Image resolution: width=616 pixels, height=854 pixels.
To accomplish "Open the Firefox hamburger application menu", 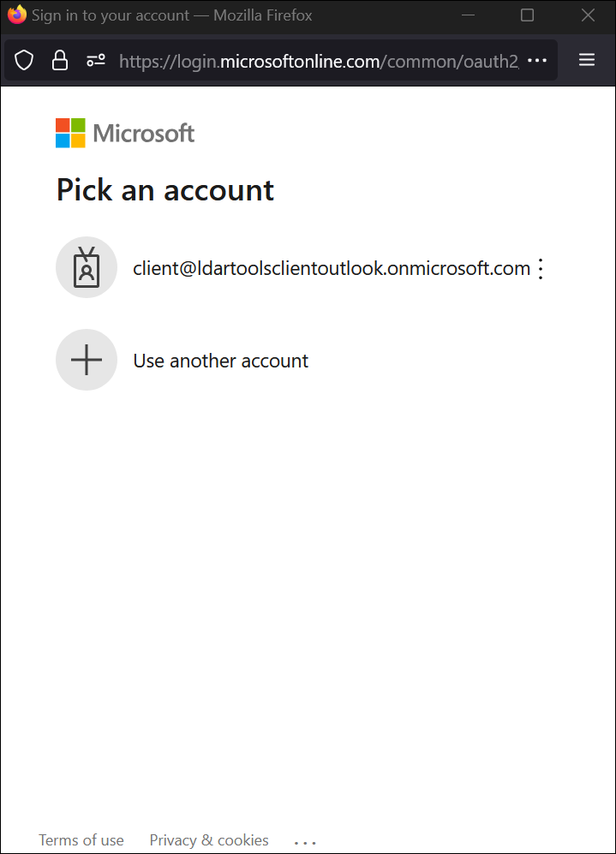I will tap(587, 60).
